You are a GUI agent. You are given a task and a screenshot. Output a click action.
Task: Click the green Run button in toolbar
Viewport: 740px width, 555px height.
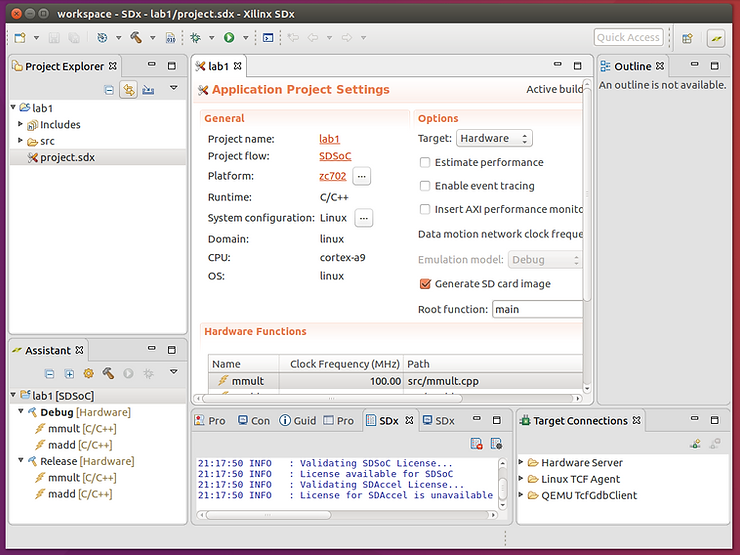[229, 38]
